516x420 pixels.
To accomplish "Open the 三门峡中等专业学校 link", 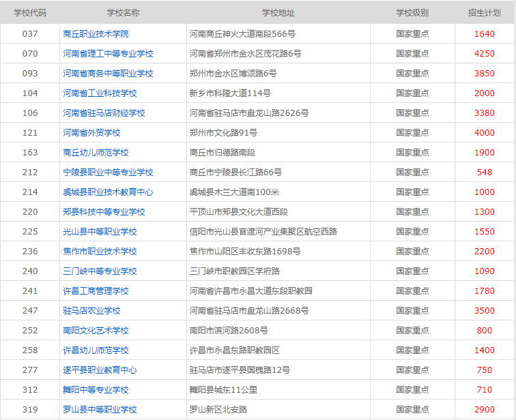I will [x=100, y=271].
